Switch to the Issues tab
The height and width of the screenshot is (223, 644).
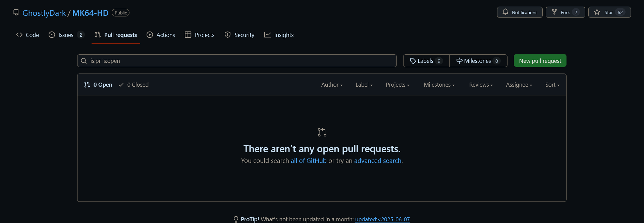[x=66, y=35]
